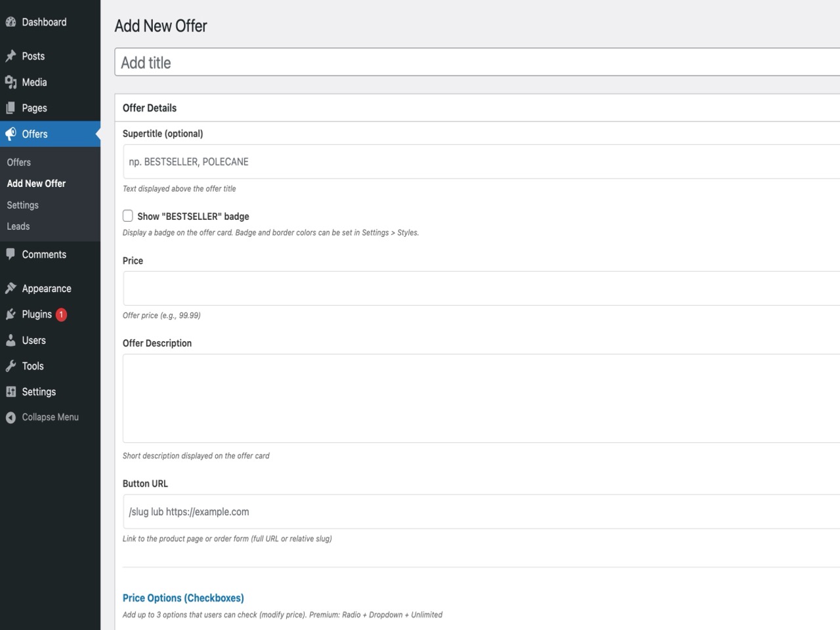Viewport: 840px width, 630px height.
Task: Collapse the admin sidebar menu
Action: [x=10, y=417]
